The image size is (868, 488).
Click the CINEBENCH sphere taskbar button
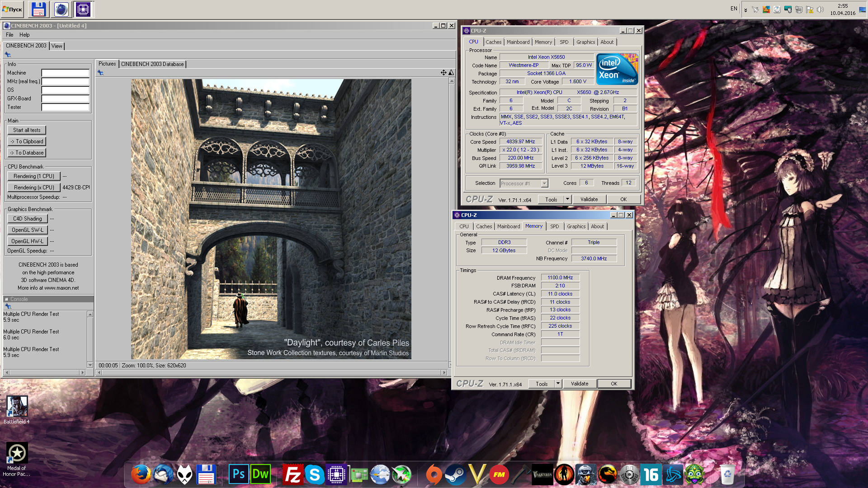click(x=61, y=9)
